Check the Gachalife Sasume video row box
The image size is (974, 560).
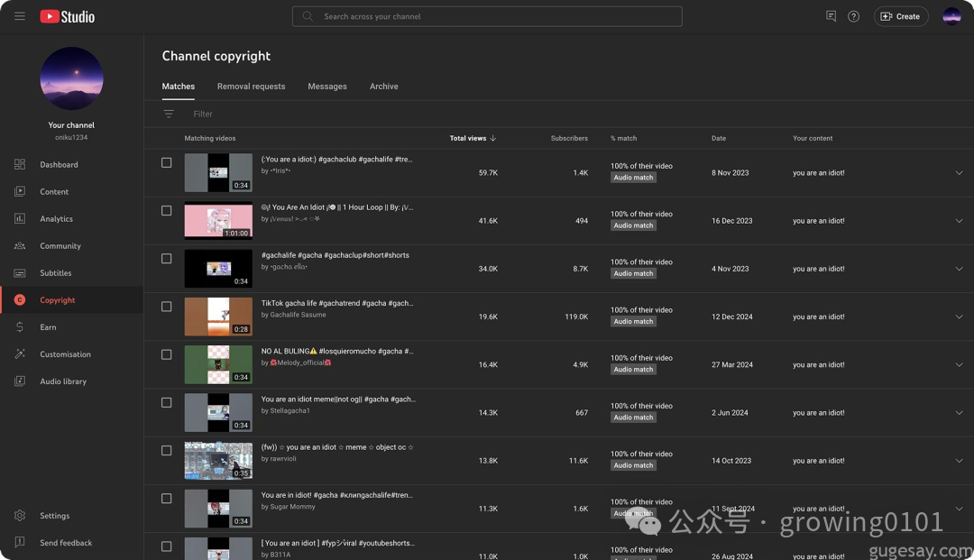(x=166, y=307)
